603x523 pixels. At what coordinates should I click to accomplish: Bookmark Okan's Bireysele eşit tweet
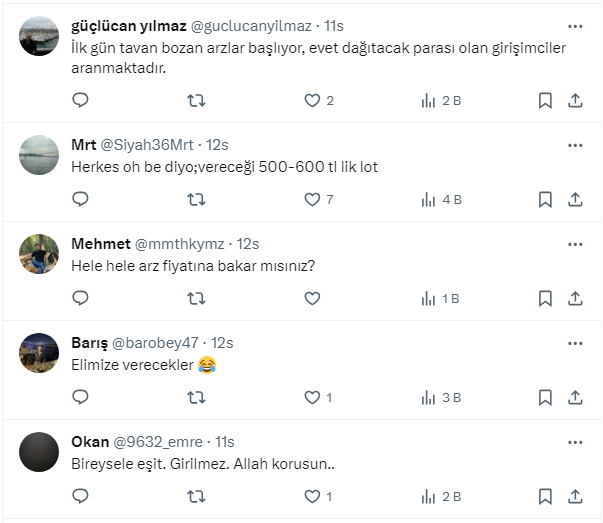point(545,496)
